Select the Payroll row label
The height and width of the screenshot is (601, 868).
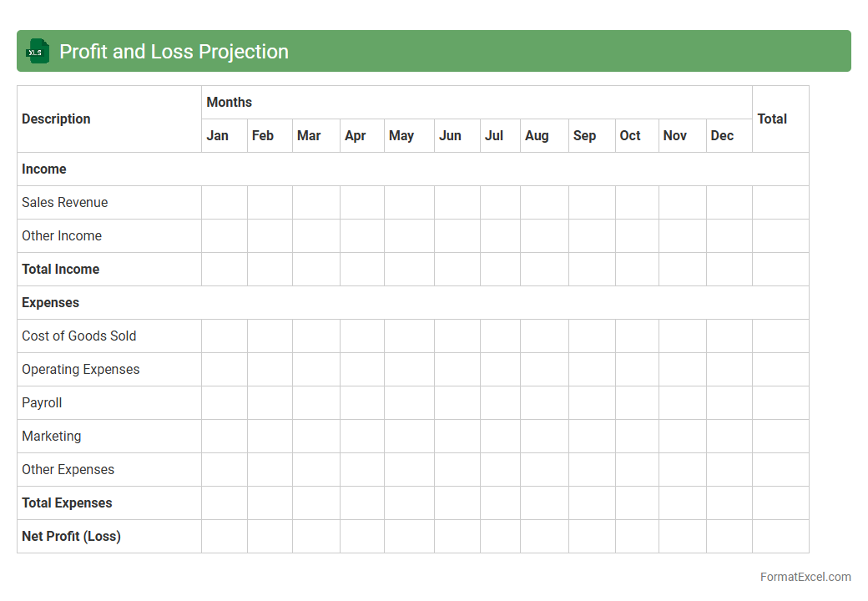42,402
